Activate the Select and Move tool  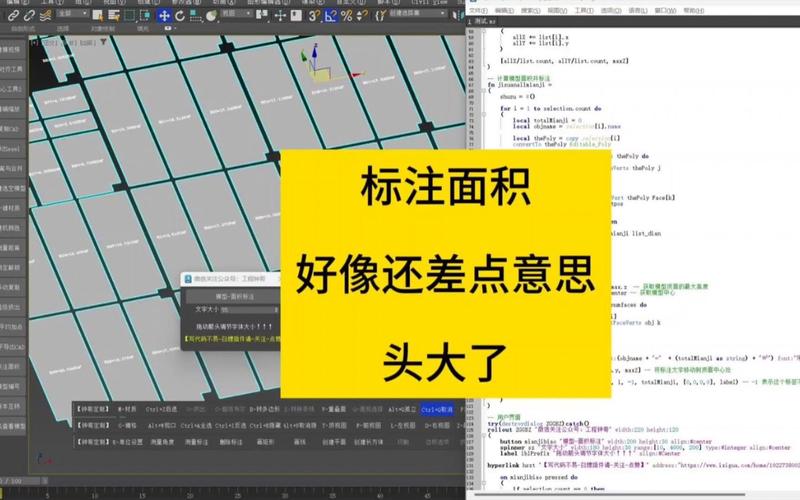(x=164, y=16)
